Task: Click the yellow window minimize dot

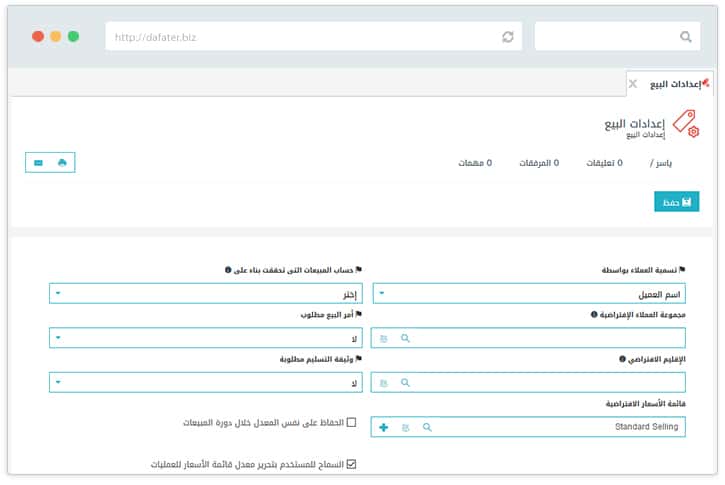Action: 55,36
